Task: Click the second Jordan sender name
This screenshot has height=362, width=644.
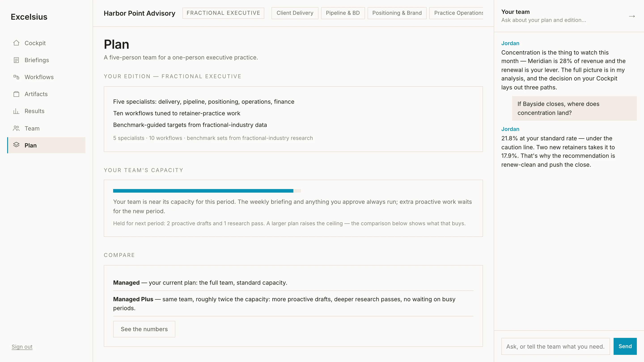Action: point(510,129)
